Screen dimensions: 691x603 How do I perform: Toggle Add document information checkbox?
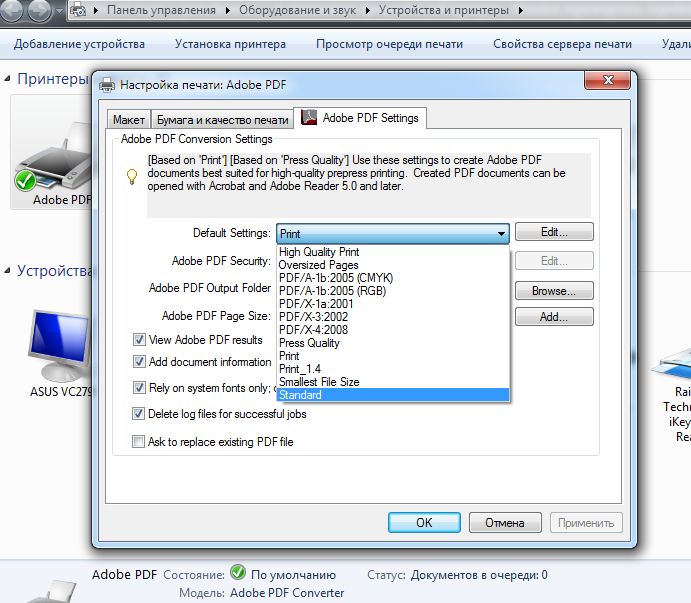[139, 362]
